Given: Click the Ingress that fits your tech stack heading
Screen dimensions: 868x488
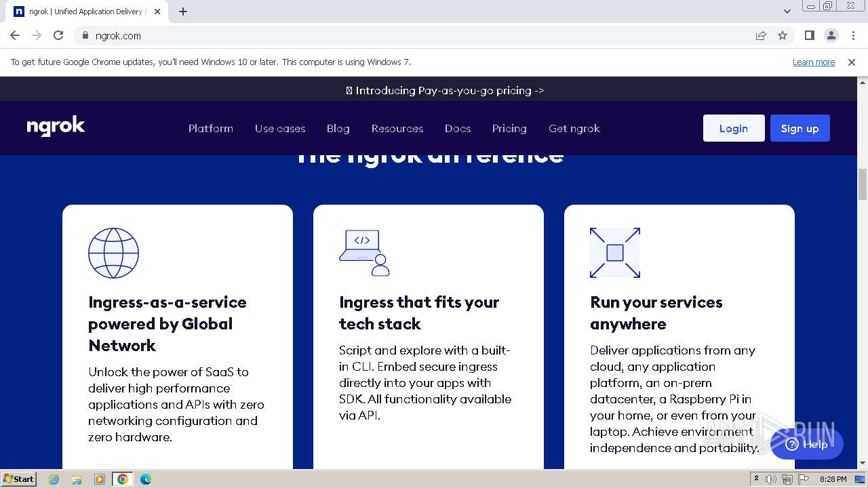Looking at the screenshot, I should 419,313.
